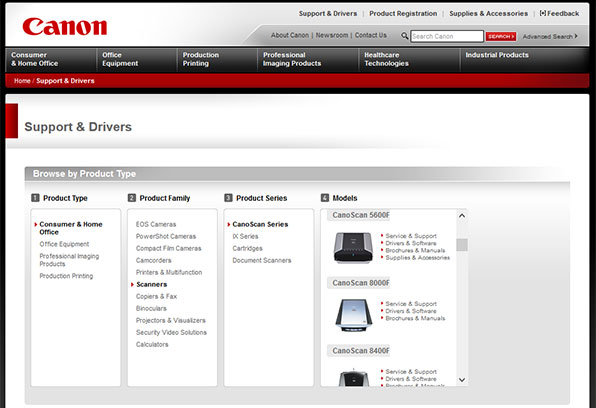Choose Camcorders family

pos(154,260)
